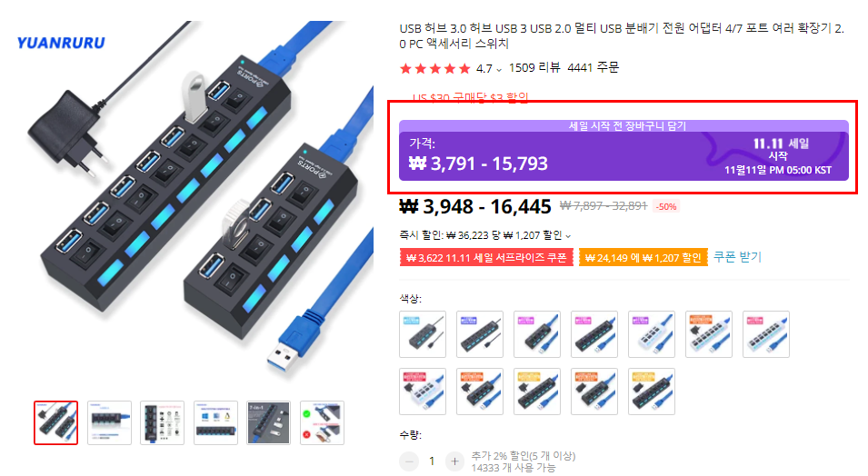
Task: Open the last thumbnail with check and cross marks
Action: click(x=322, y=423)
